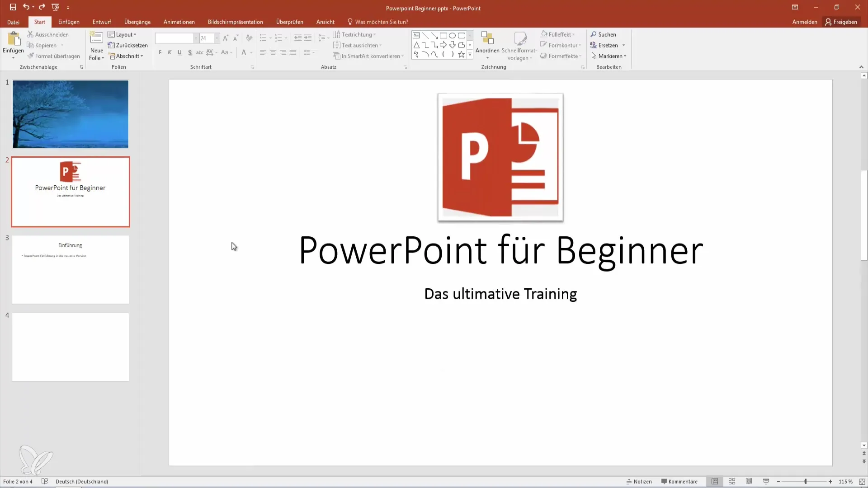Open the Layout dropdown
868x488 pixels.
click(122, 34)
